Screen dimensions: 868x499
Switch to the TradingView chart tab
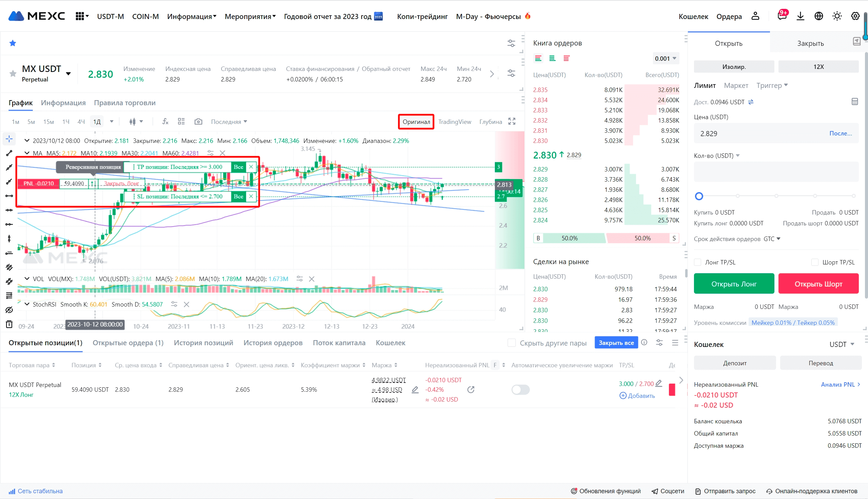455,122
